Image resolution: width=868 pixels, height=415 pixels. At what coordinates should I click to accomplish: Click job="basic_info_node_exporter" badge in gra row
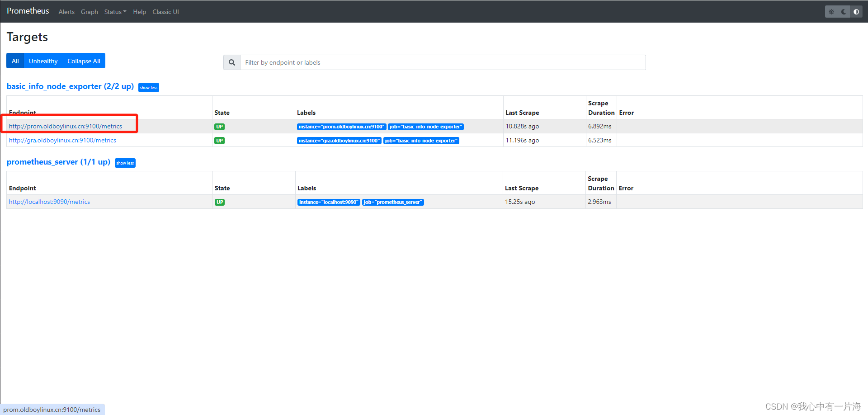(421, 141)
